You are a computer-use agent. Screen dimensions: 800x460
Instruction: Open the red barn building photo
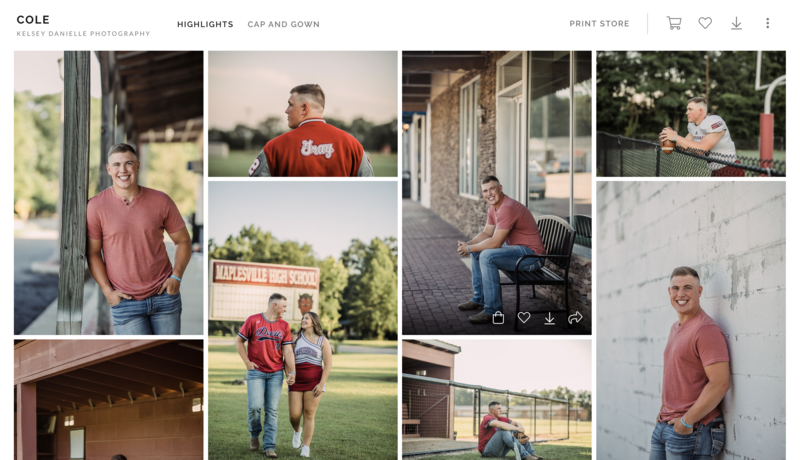[109, 400]
